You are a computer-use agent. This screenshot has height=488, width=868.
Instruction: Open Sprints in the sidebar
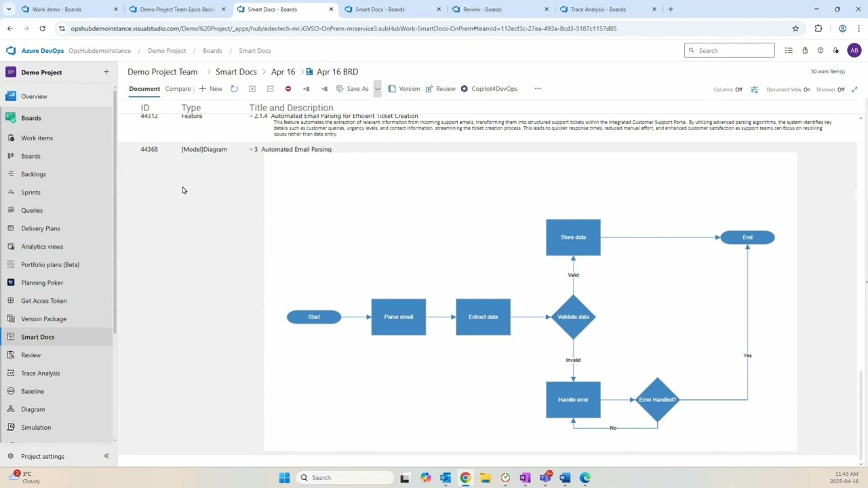(31, 192)
